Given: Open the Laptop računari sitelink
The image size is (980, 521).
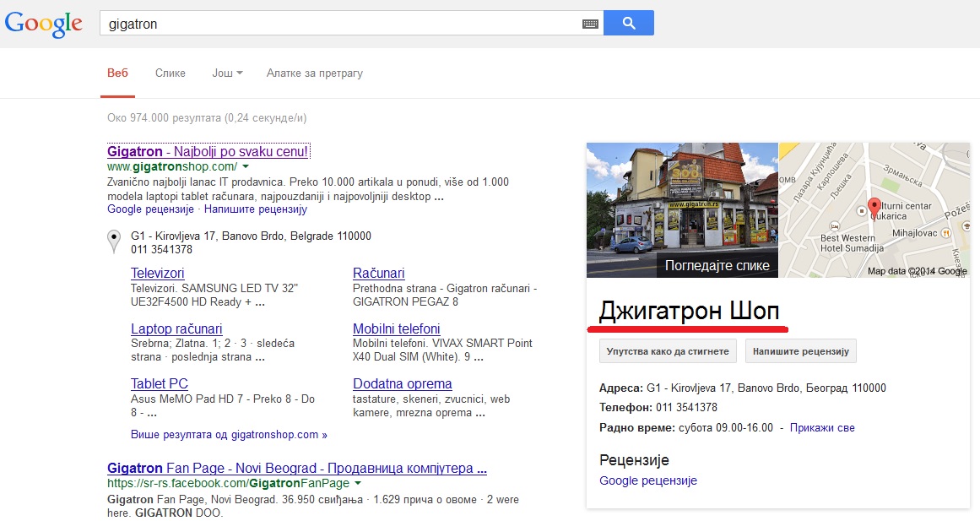Looking at the screenshot, I should 176,329.
